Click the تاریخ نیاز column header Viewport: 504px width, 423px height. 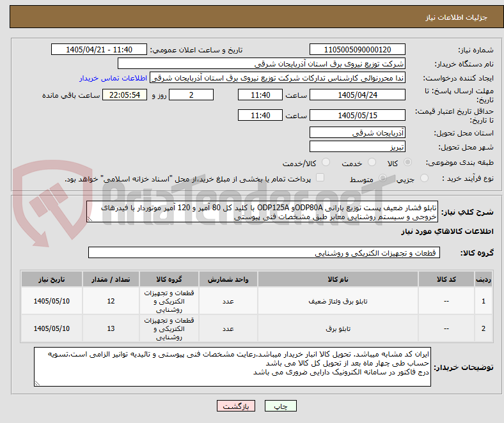(x=52, y=279)
